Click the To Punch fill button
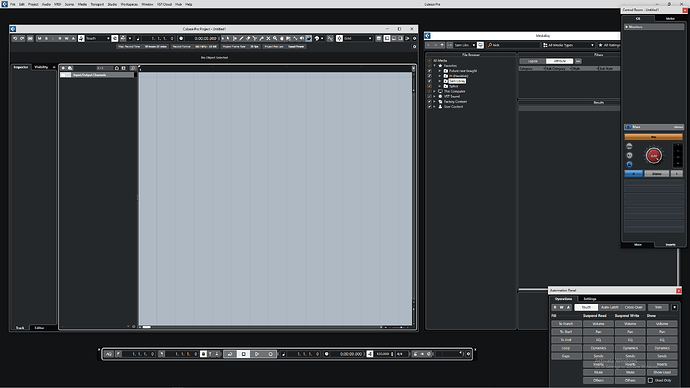Screen dimensions: 690x388 [566, 324]
